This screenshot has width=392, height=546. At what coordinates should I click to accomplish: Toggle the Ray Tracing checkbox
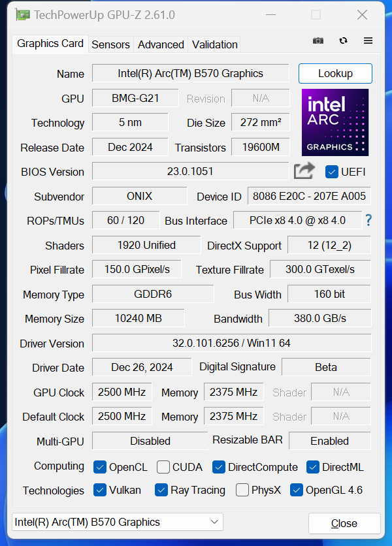click(x=161, y=490)
